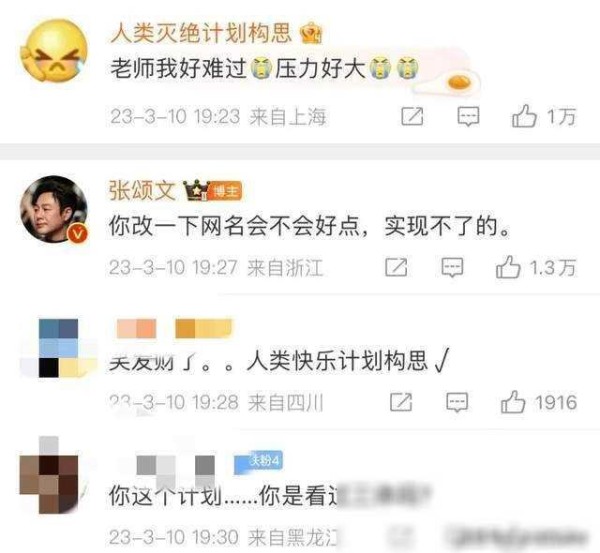Share the 老师我好难过 comment
The width and height of the screenshot is (600, 553).
tap(412, 116)
